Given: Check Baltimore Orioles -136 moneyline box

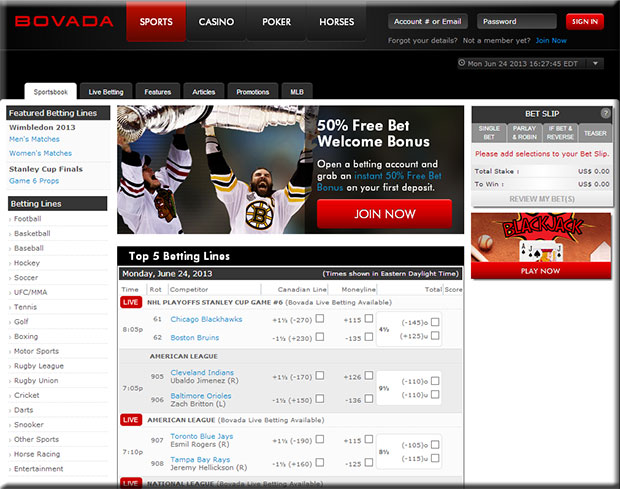Looking at the screenshot, I should 369,399.
